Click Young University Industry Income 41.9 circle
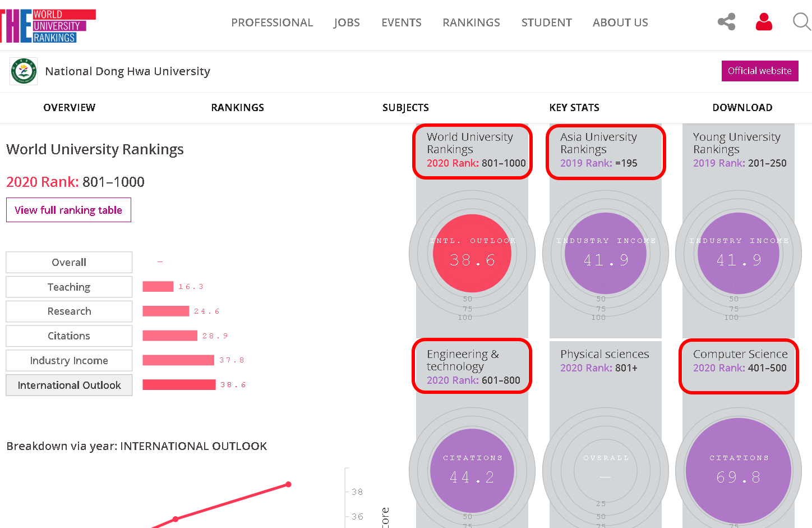This screenshot has width=812, height=528. click(x=739, y=254)
